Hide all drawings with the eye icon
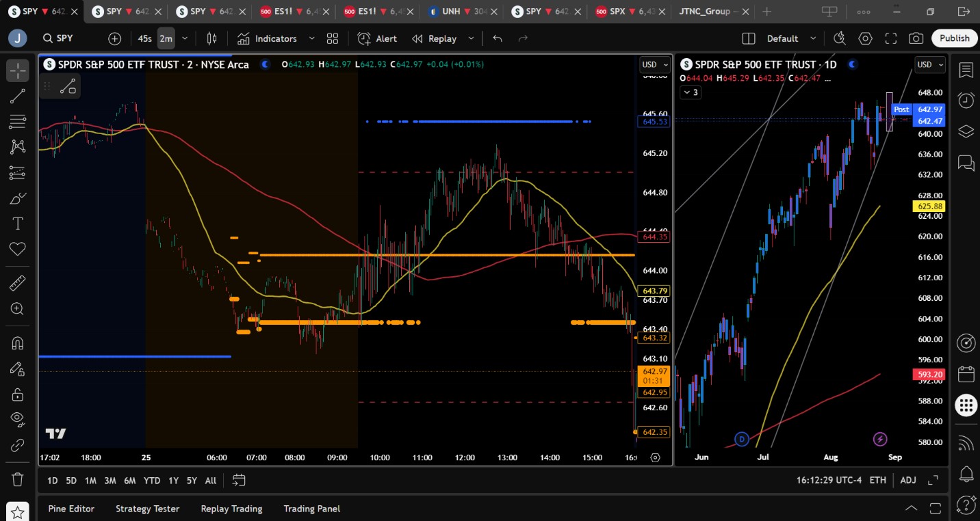 (x=18, y=420)
